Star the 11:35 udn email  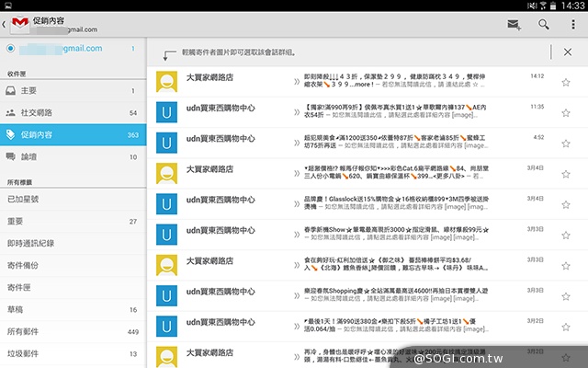[x=566, y=112]
